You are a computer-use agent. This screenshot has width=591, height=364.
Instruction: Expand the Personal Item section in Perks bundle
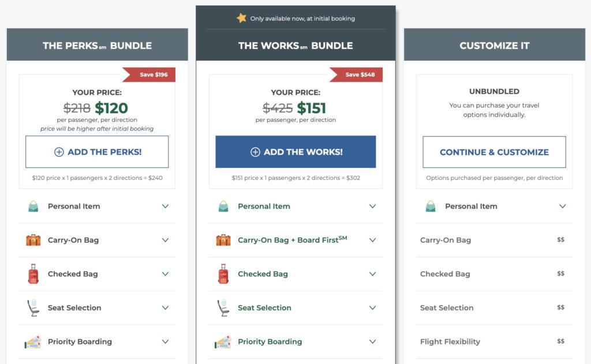(166, 206)
